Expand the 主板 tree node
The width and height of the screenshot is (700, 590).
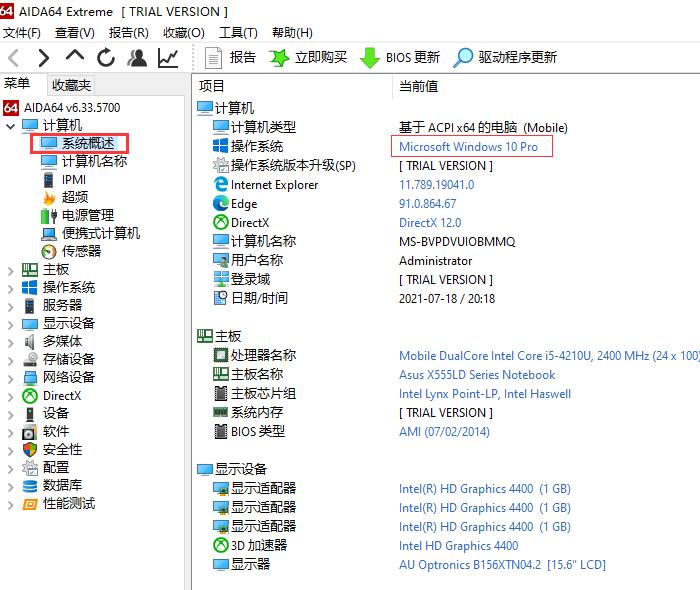(11, 270)
